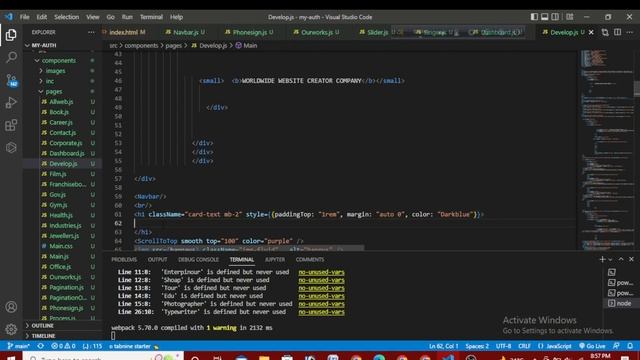This screenshot has width=640, height=360.
Task: Toggle panel layout icon
Action: (x=544, y=17)
